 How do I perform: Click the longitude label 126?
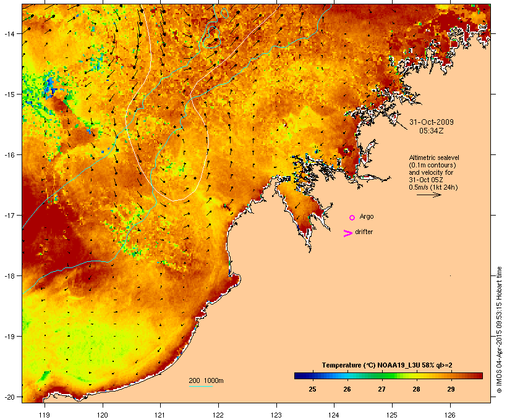pyautogui.click(x=449, y=415)
